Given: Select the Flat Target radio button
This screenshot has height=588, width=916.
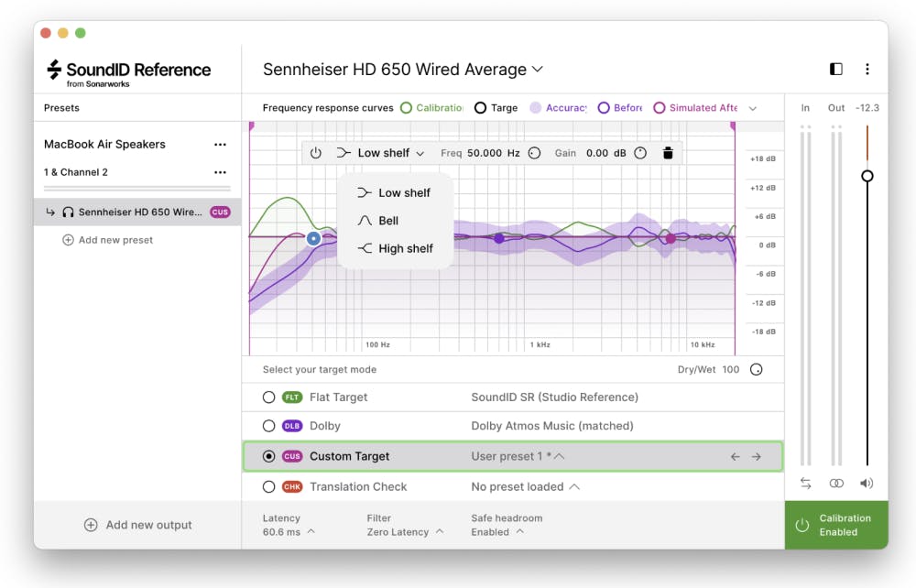Looking at the screenshot, I should pos(268,397).
